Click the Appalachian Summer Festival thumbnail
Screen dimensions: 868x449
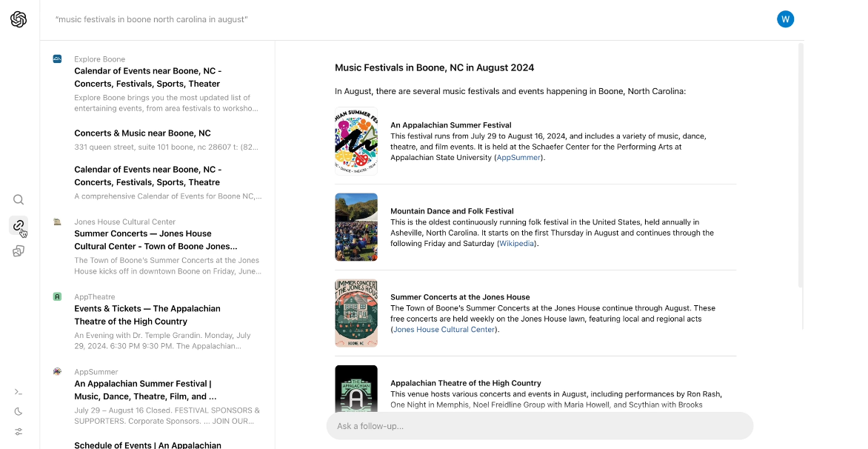[x=356, y=142]
